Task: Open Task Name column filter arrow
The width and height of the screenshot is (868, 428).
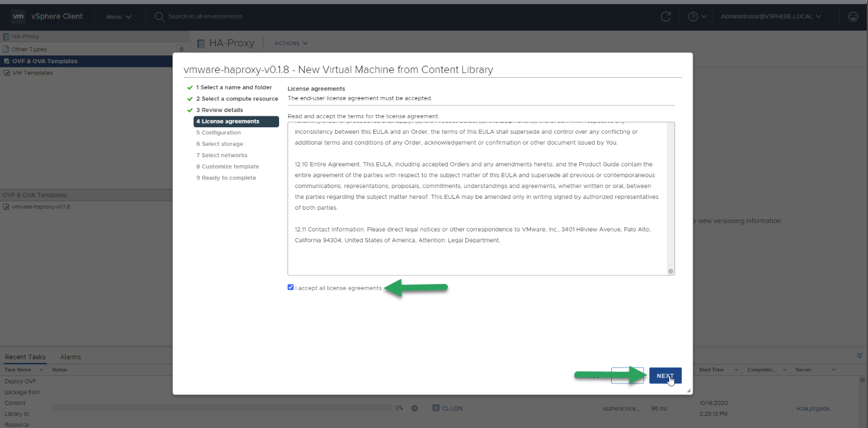Action: coord(41,370)
